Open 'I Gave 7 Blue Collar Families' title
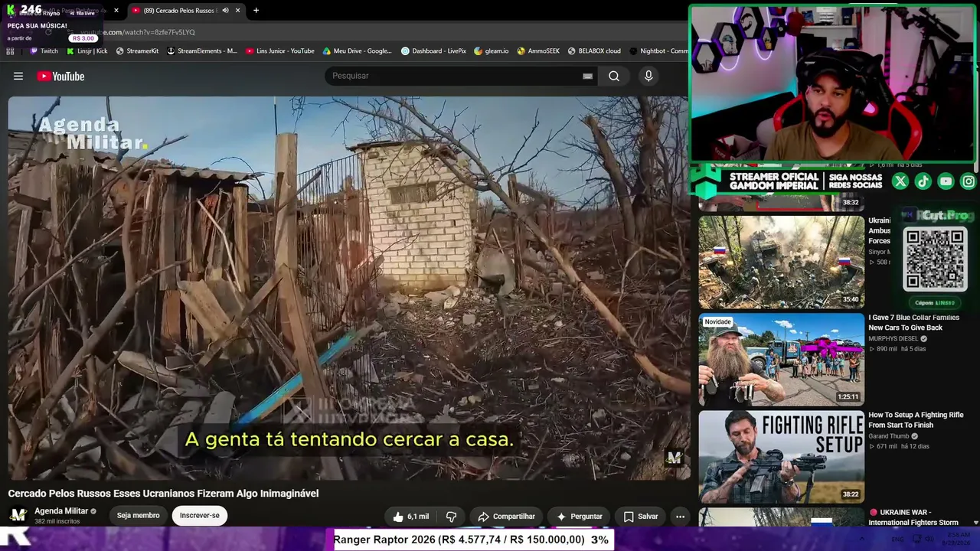 point(913,322)
